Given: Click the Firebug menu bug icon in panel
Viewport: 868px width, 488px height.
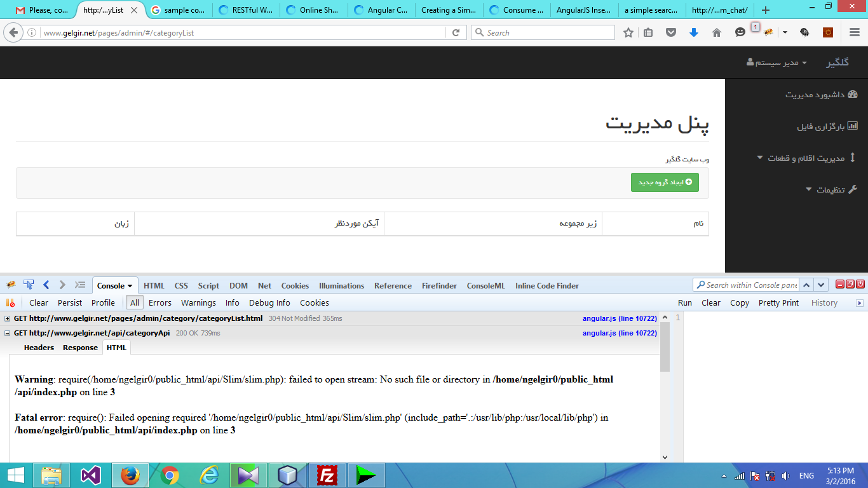Looking at the screenshot, I should click(11, 285).
